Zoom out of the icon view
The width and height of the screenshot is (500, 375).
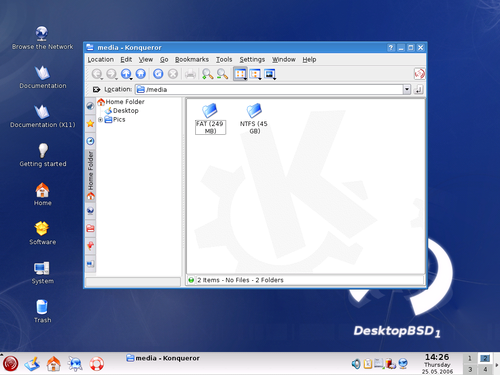222,74
